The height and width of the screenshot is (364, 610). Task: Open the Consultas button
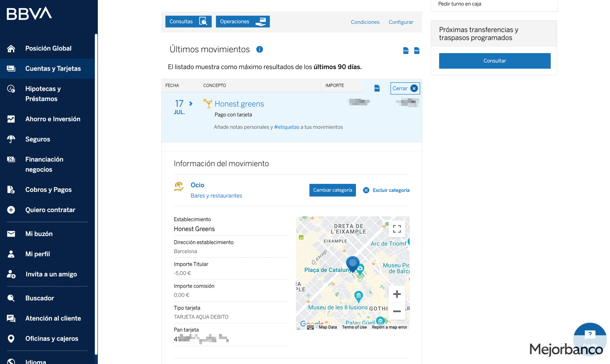pyautogui.click(x=188, y=21)
